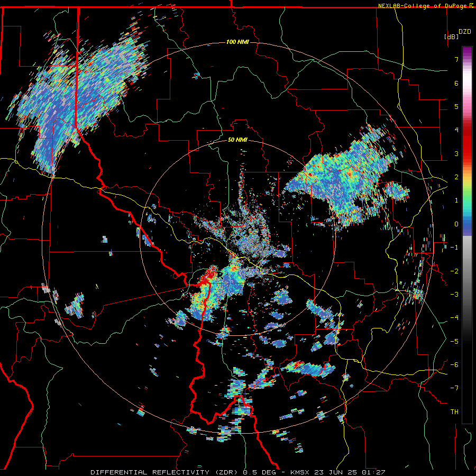Click the color scale bar legend
476x476 pixels.
pos(467,235)
